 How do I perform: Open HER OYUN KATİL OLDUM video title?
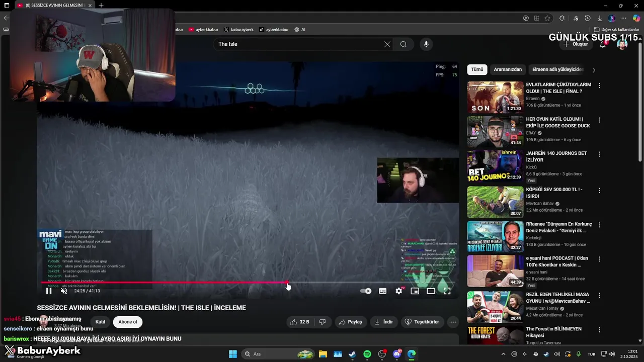tap(558, 122)
